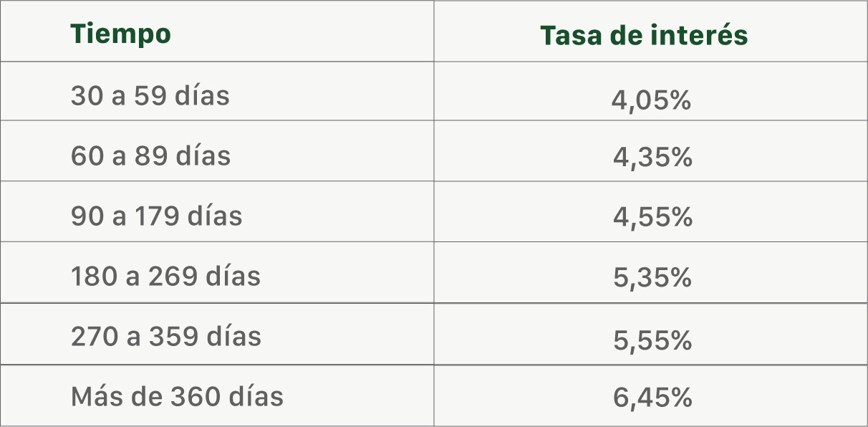Screen dimensions: 868x427
Task: Click the 6,45% interest rate value
Action: [x=652, y=398]
